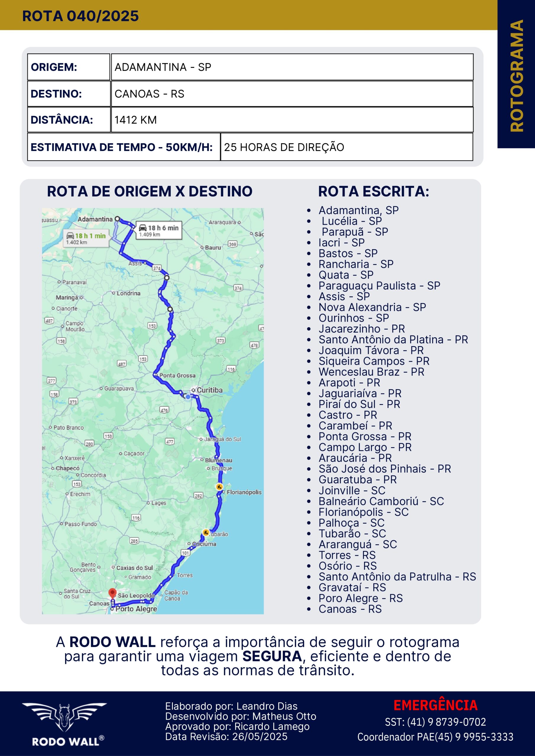Click the 'ORIGEM:' label cell
This screenshot has width=535, height=756.
(69, 67)
